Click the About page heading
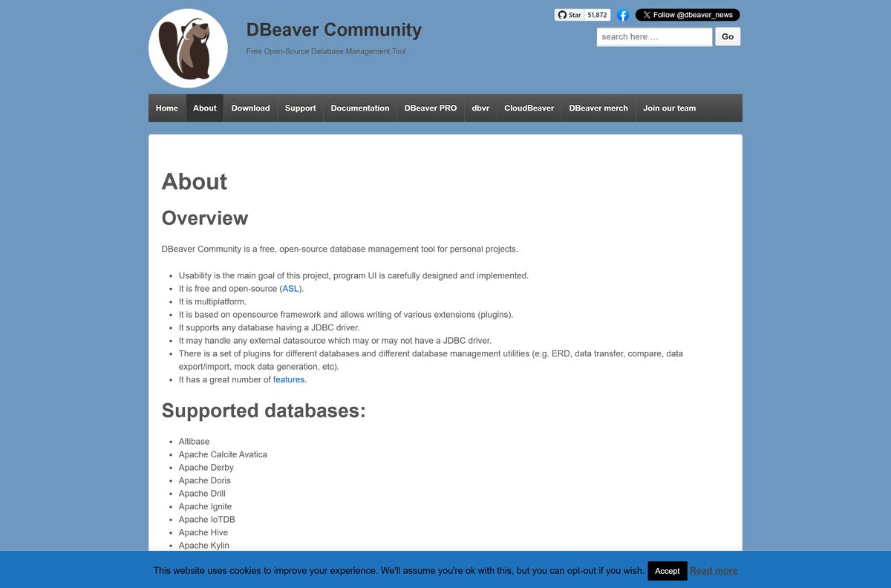Screen dimensions: 891x588 pyautogui.click(x=195, y=182)
